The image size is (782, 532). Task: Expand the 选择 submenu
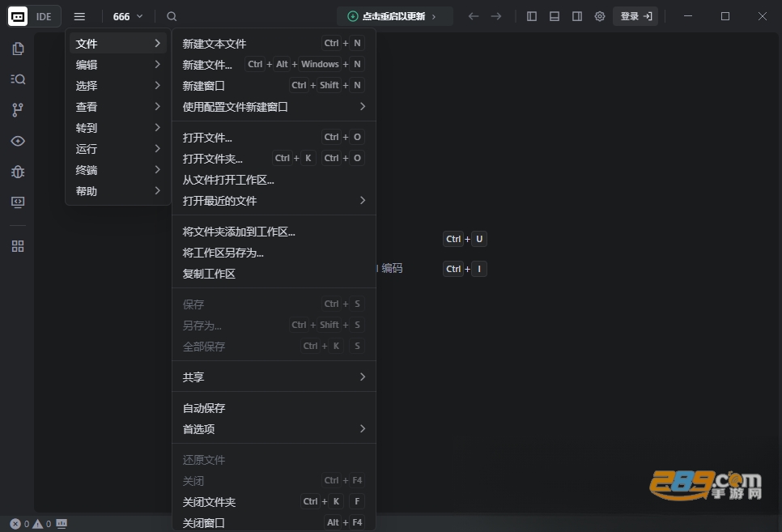[x=118, y=85]
